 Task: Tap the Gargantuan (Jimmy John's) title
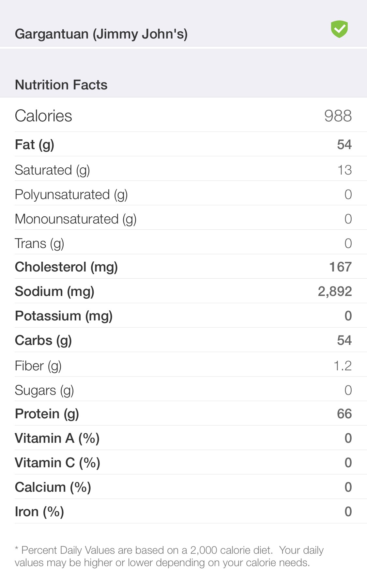(x=101, y=34)
